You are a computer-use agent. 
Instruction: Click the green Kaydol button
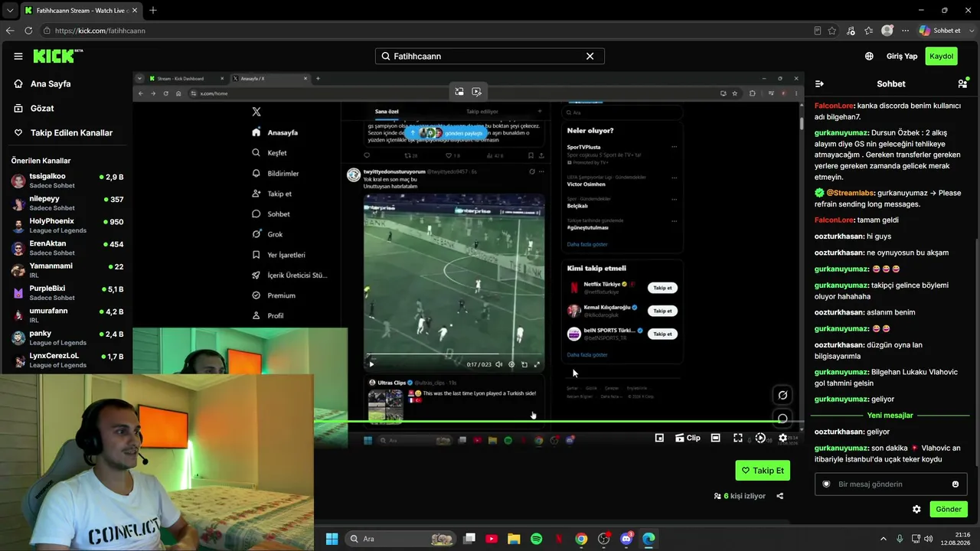click(941, 56)
